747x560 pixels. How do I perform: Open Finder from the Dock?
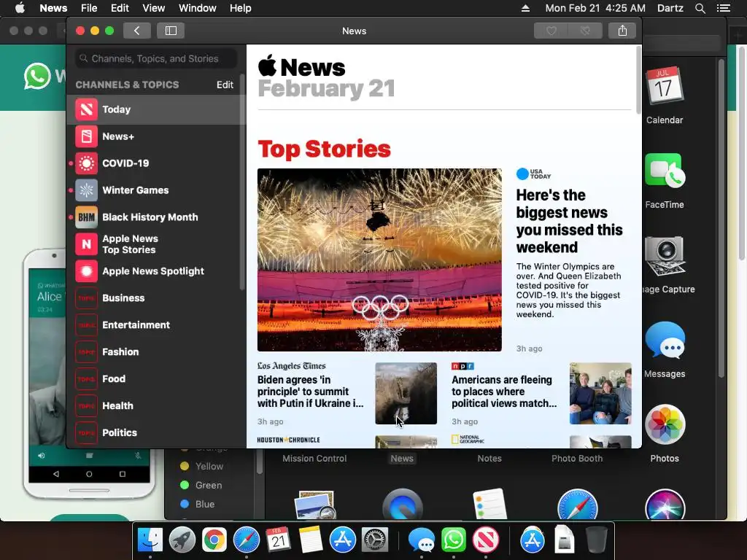pos(150,540)
